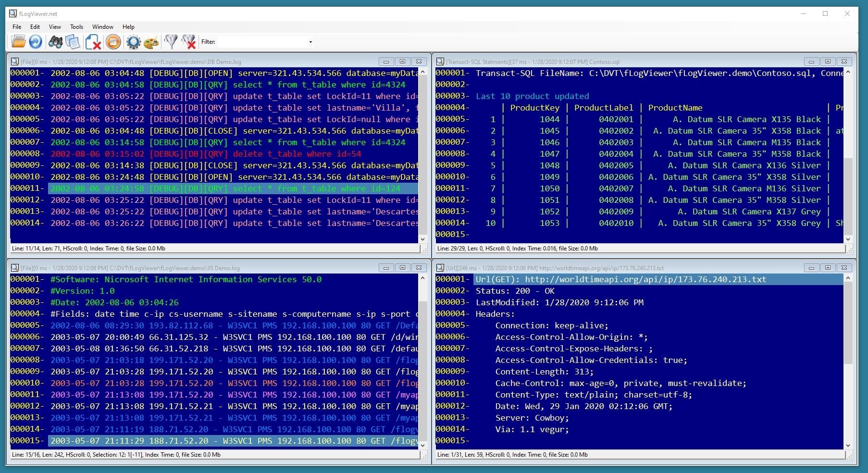868x473 pixels.
Task: Select the Url(GET) worldtimeapi line
Action: (x=620, y=279)
